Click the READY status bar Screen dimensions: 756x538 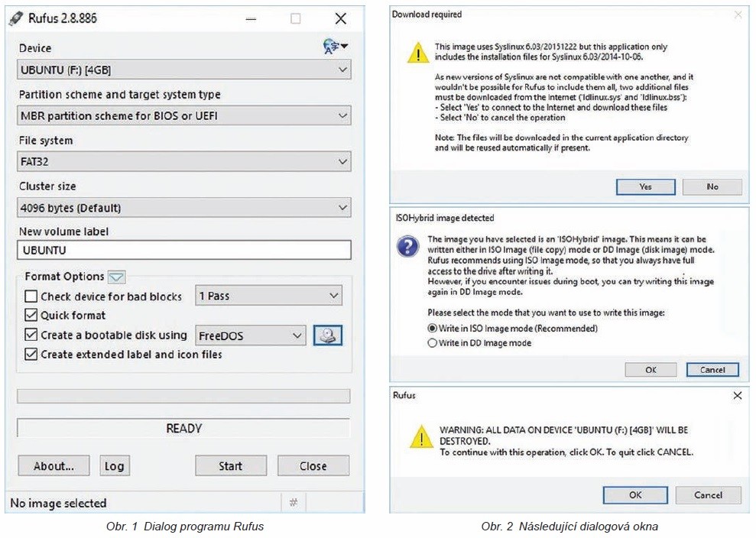tap(183, 428)
